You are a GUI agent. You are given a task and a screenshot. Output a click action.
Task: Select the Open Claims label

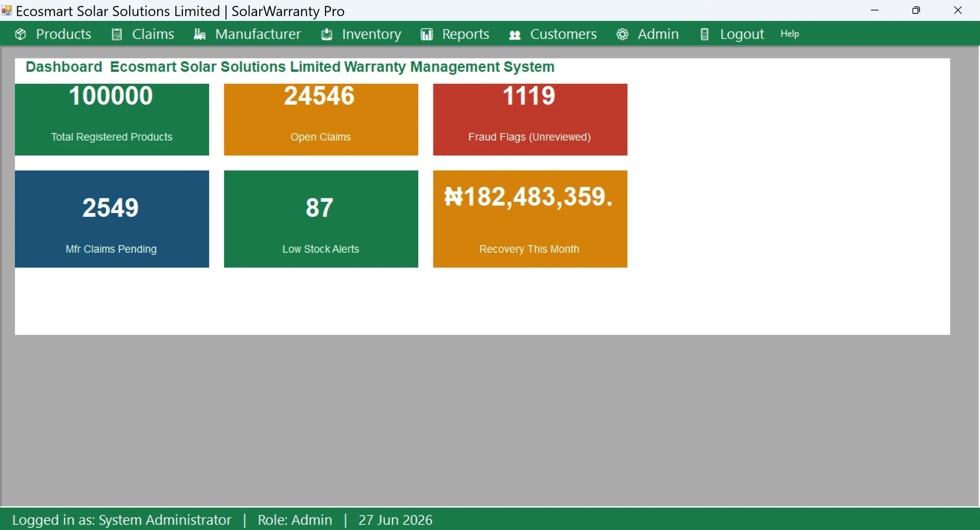321,137
